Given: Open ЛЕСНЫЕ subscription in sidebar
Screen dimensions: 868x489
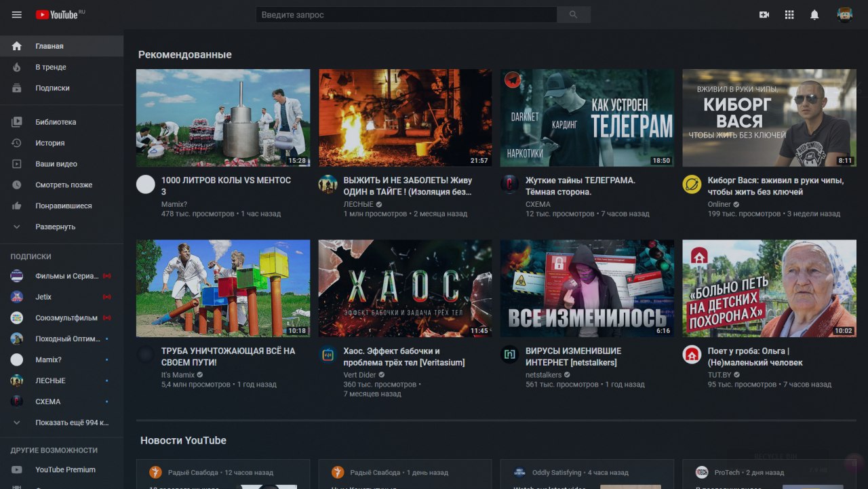Looking at the screenshot, I should point(62,381).
